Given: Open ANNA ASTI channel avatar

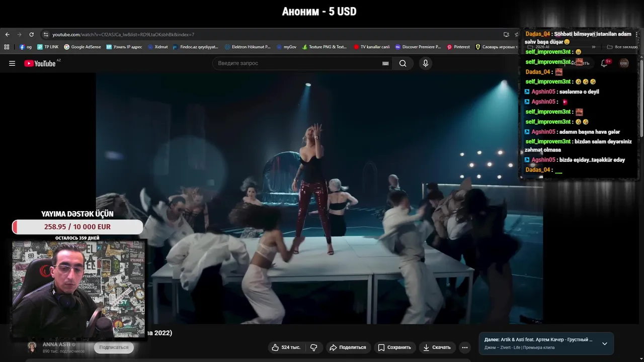Looking at the screenshot, I should tap(32, 347).
